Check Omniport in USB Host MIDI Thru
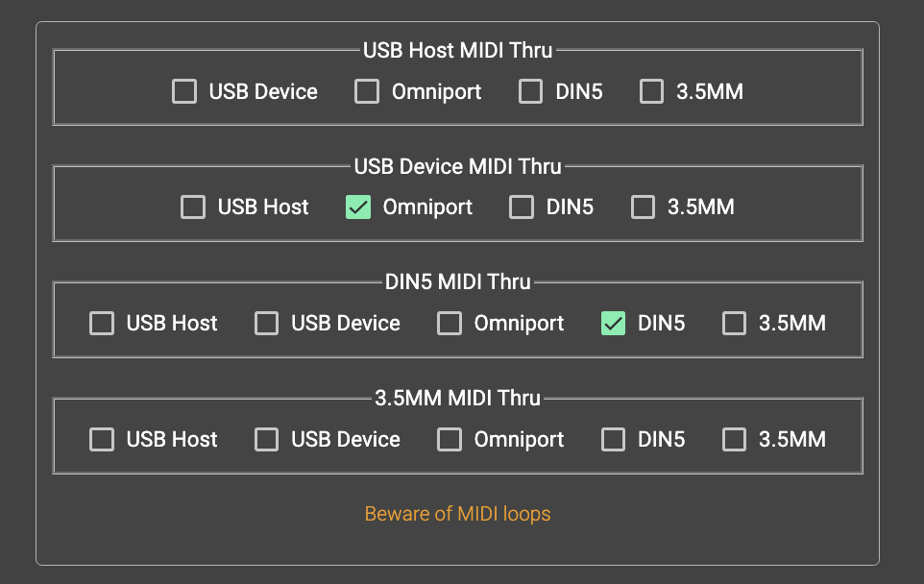This screenshot has width=924, height=584. (x=367, y=92)
